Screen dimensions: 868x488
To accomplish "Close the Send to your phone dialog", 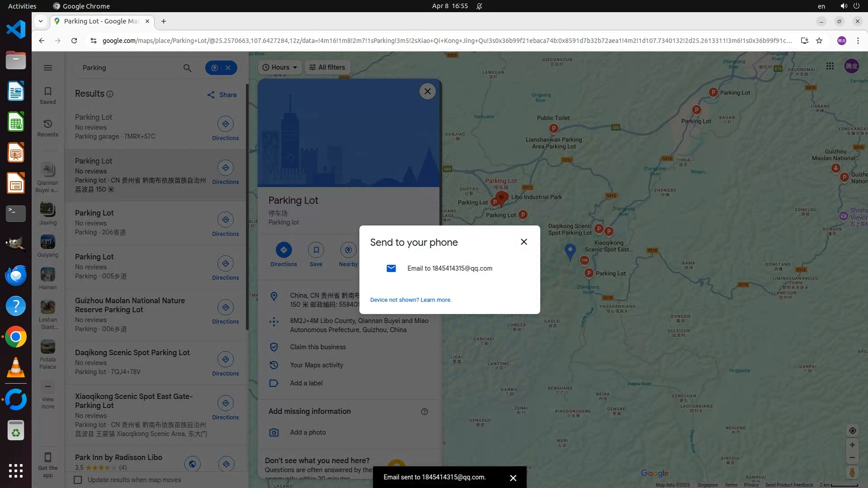I will [524, 242].
